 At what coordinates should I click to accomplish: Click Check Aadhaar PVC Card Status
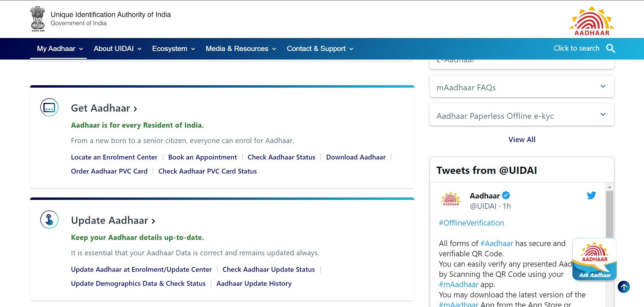point(207,171)
